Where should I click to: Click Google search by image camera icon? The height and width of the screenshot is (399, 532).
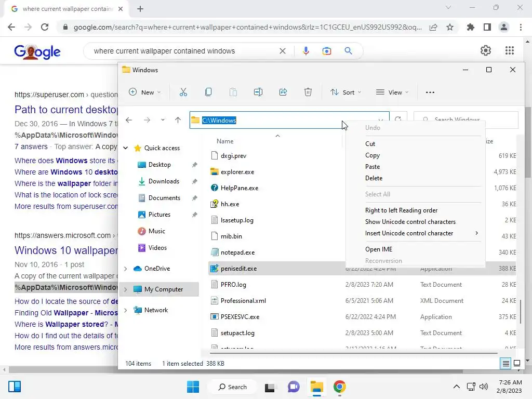pos(327,51)
